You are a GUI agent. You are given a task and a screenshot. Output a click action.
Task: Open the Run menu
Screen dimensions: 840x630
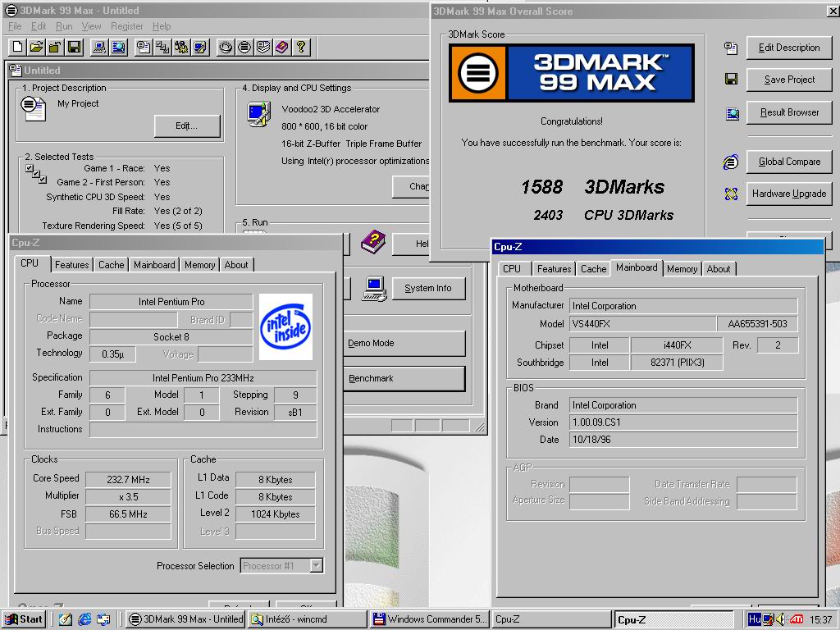pos(64,26)
